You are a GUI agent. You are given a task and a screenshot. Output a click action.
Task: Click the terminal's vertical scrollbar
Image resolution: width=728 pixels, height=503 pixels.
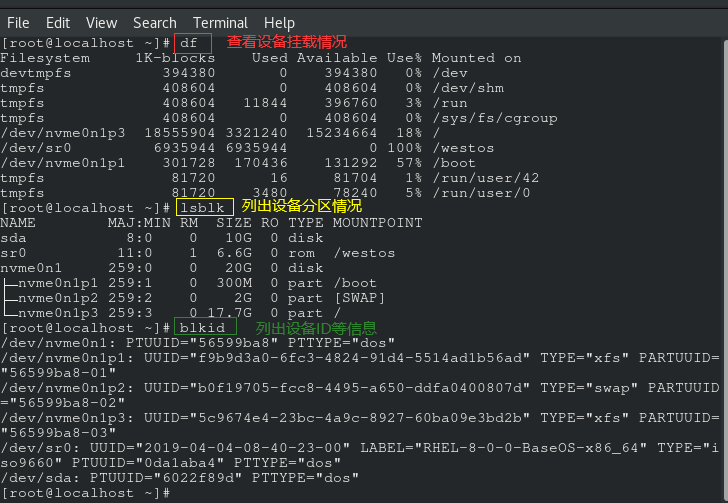click(x=725, y=269)
